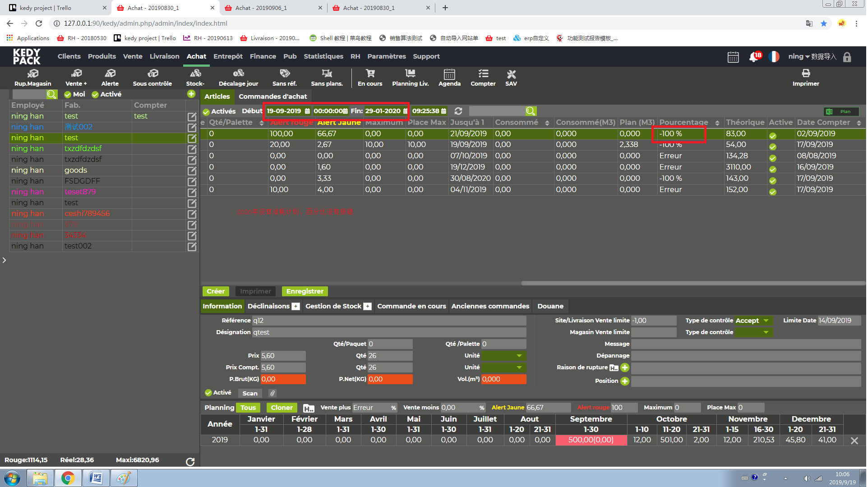
Task: Toggle the Activés checkbox above article table
Action: pos(206,111)
